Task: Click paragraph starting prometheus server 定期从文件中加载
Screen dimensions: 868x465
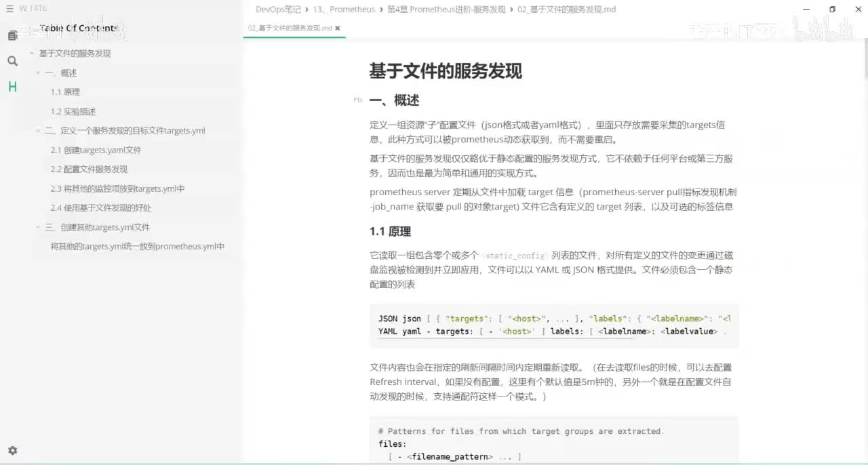Action: (553, 199)
